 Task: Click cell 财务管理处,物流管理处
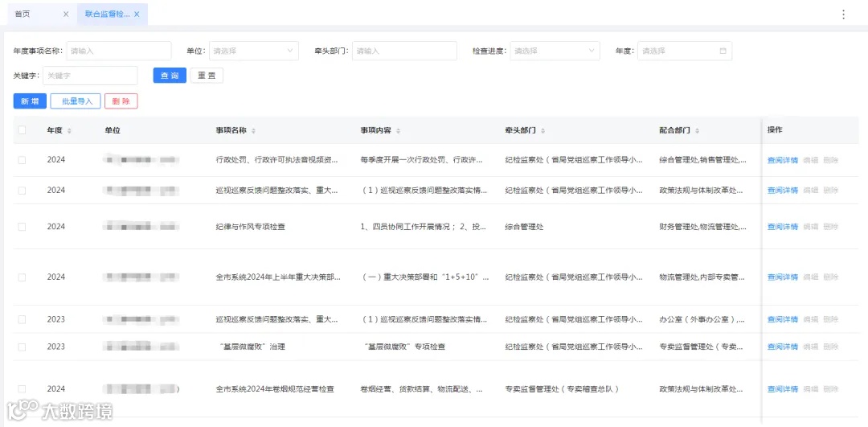[x=702, y=227]
